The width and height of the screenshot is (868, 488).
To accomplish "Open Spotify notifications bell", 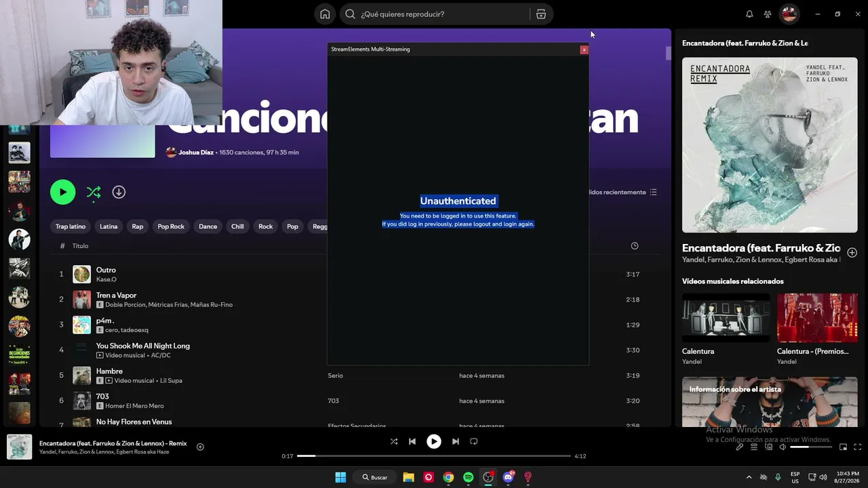I will pos(749,14).
